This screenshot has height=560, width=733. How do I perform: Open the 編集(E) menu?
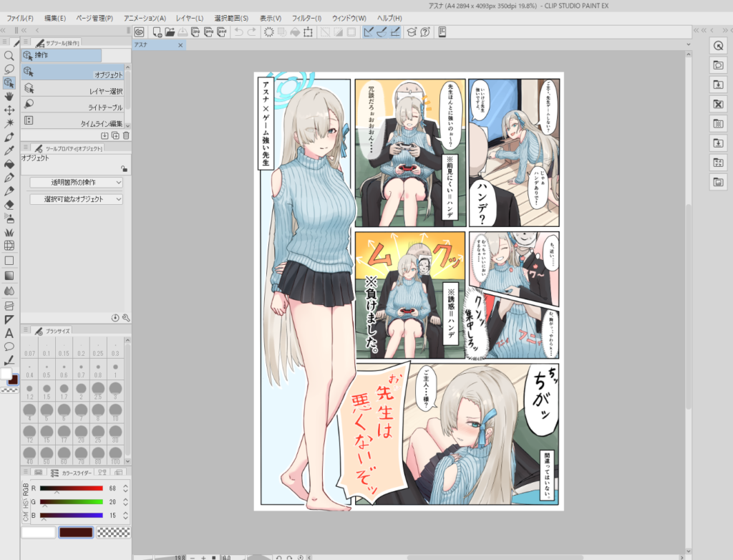(55, 18)
